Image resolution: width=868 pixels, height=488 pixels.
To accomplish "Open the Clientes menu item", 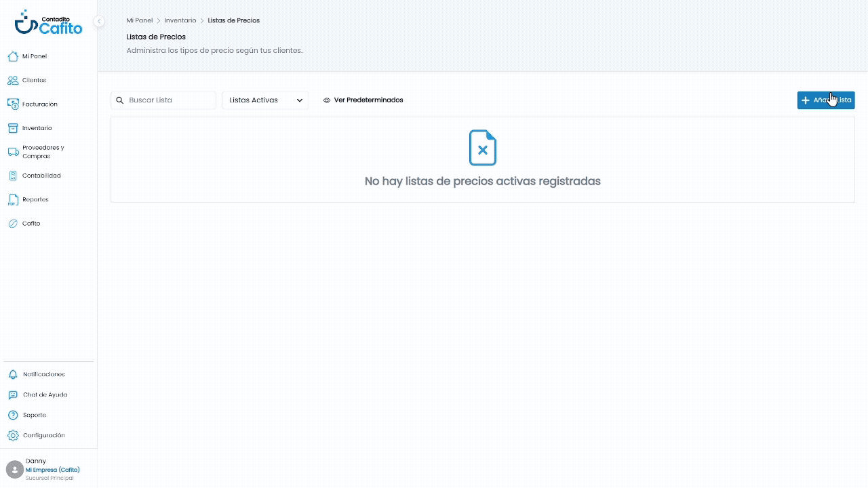I will 35,80.
